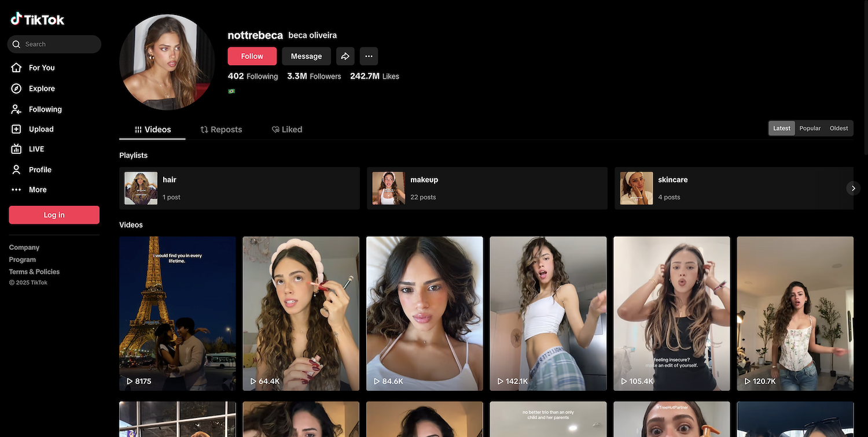This screenshot has width=868, height=437.
Task: Open the #TreeHutPartner video thumbnail
Action: tap(672, 419)
